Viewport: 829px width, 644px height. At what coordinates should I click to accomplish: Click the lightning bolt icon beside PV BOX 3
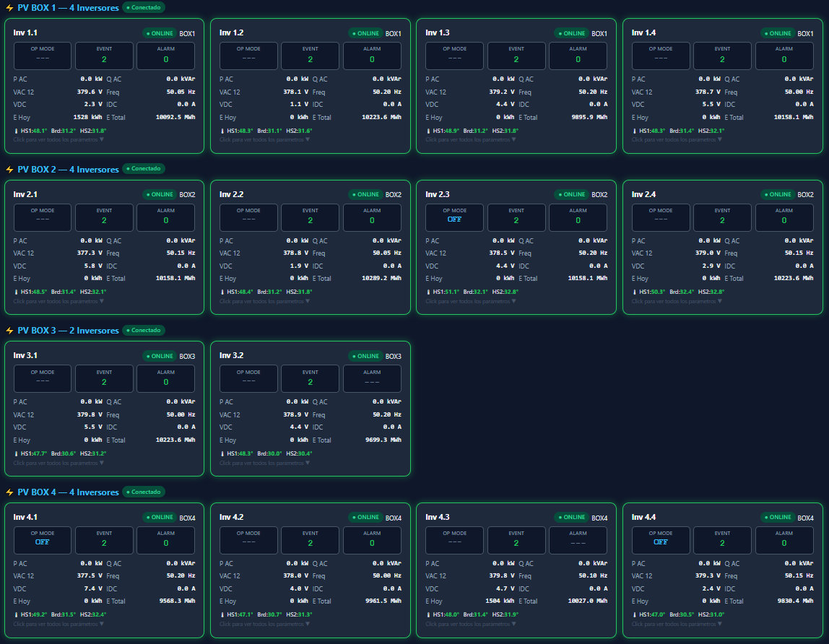point(10,331)
